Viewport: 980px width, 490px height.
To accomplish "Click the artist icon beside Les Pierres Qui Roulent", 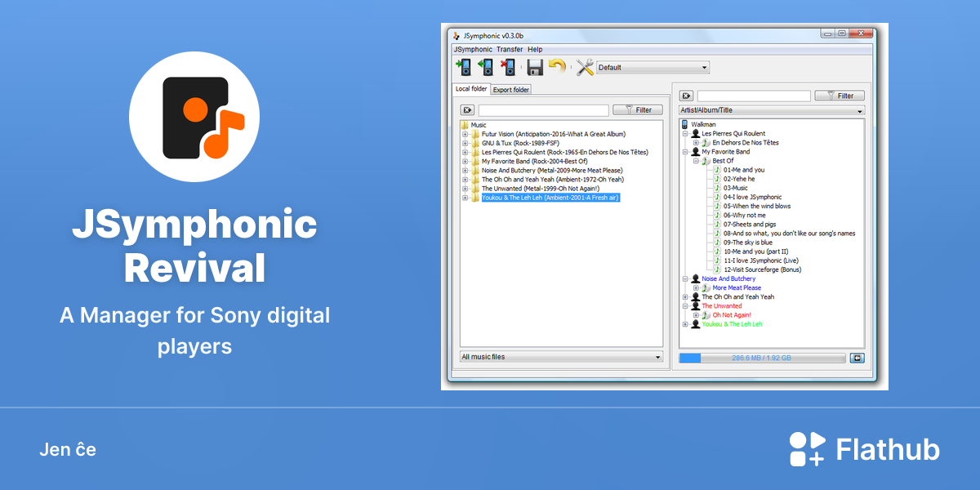I will [x=695, y=134].
